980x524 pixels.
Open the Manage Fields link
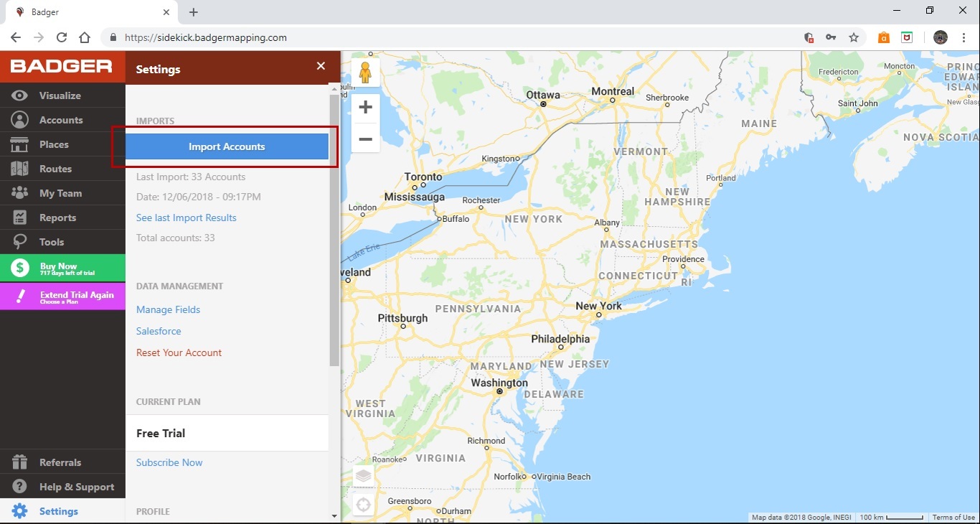point(169,309)
